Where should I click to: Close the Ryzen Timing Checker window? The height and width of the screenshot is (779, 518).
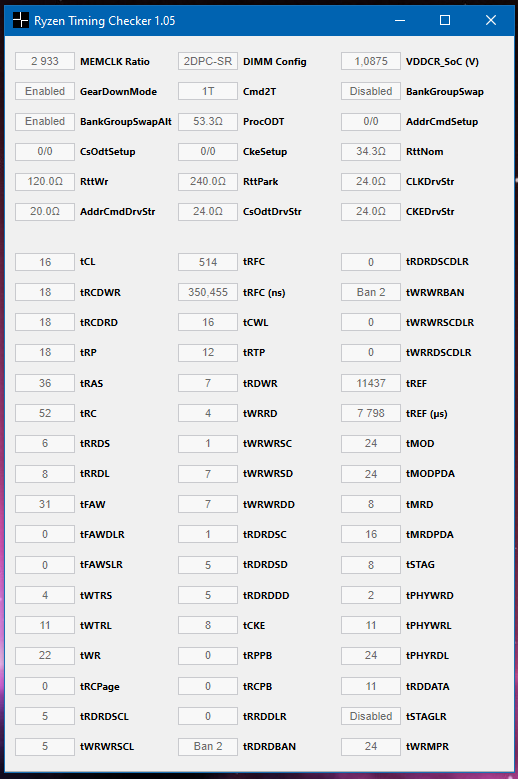[491, 20]
